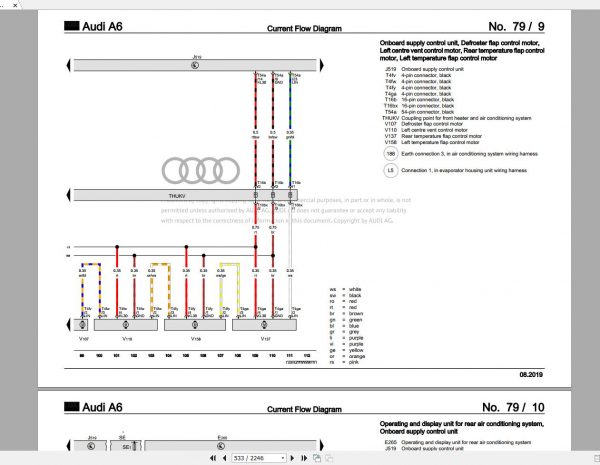The width and height of the screenshot is (600, 465).
Task: Go to the next page
Action: (292, 458)
